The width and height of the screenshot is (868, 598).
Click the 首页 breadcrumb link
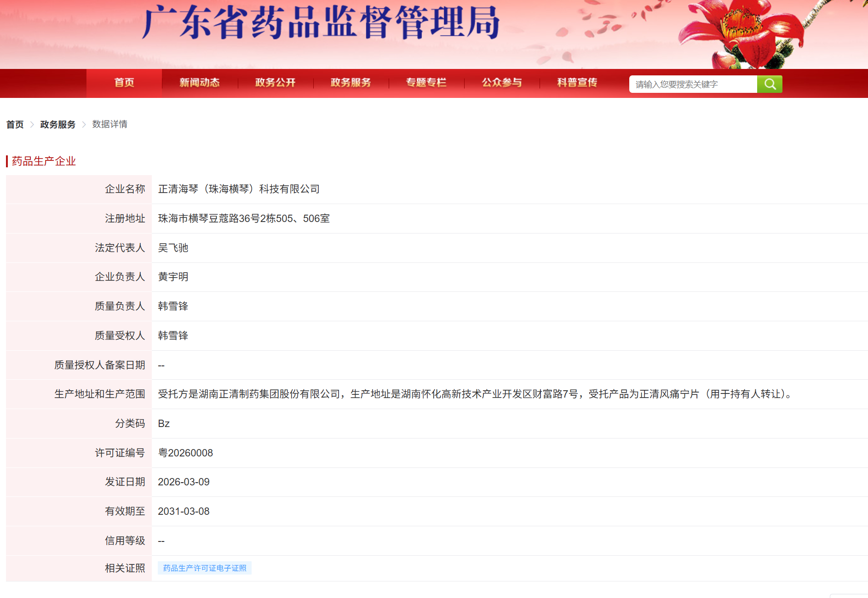tap(14, 124)
